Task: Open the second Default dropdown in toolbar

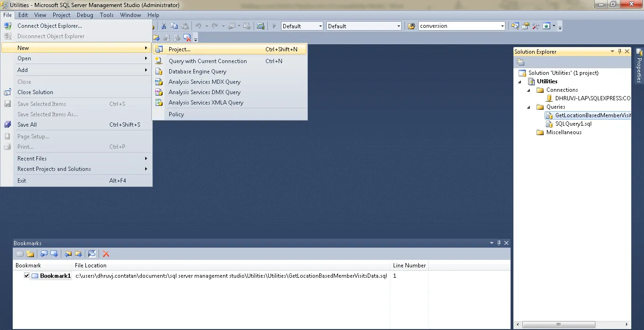Action: [399, 26]
